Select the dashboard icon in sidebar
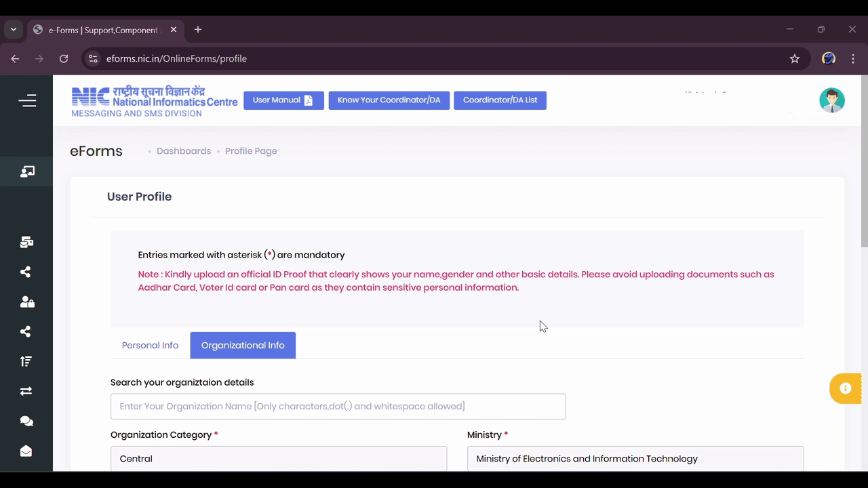The width and height of the screenshot is (868, 488). 27,171
